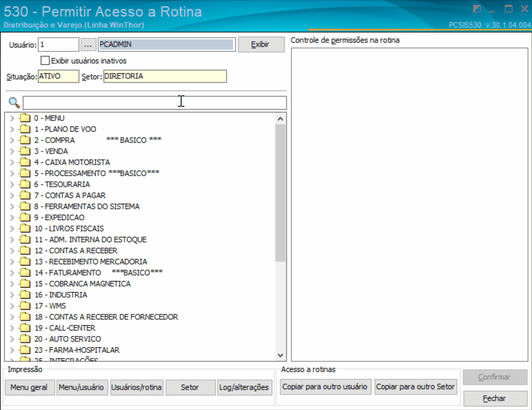Click the folder icon of 6 - TESOURARIA

point(25,185)
